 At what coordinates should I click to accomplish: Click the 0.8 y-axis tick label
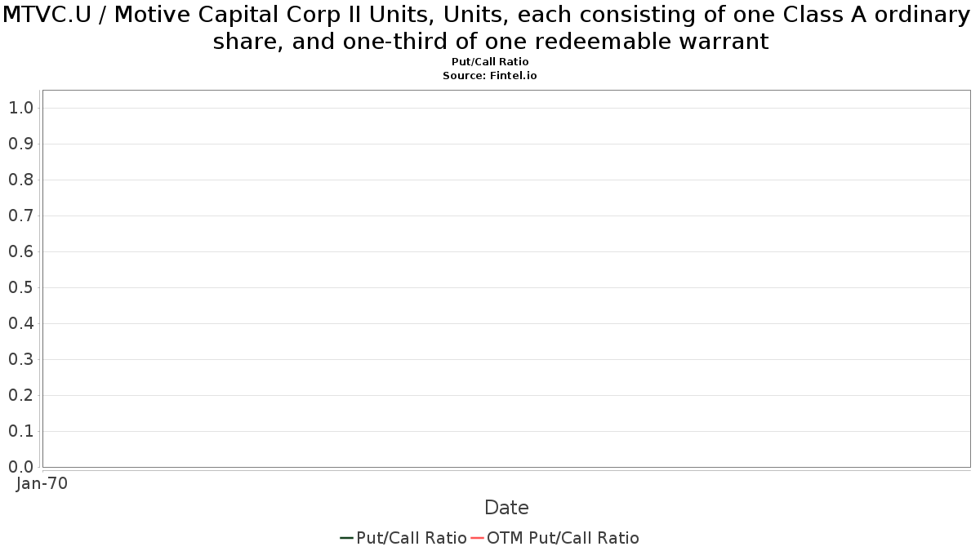tap(20, 180)
